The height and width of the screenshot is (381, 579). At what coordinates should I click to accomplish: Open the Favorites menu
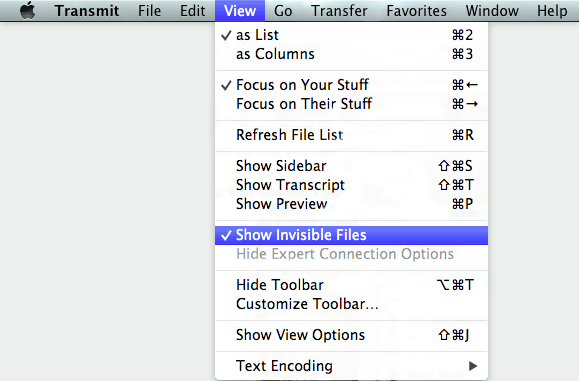tap(417, 11)
